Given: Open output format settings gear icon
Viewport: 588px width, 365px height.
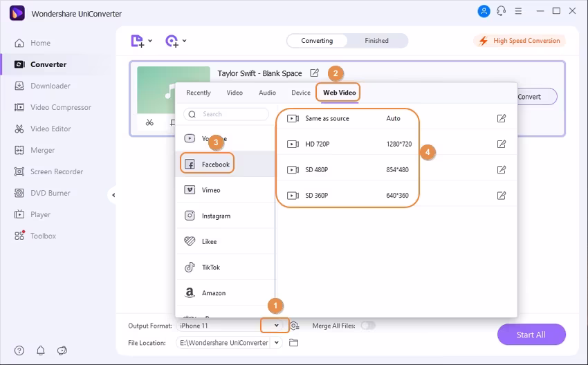Looking at the screenshot, I should click(x=295, y=326).
